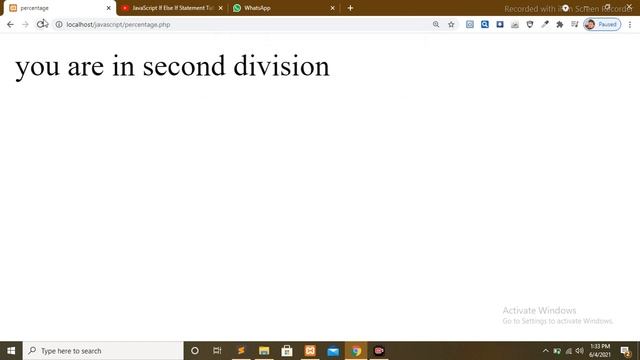Close the JavaScript If Else If tab
Image resolution: width=640 pixels, height=360 pixels.
tap(220, 8)
